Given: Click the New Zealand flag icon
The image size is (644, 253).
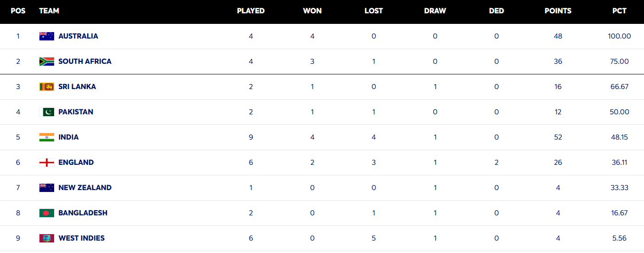Looking at the screenshot, I should 47,188.
